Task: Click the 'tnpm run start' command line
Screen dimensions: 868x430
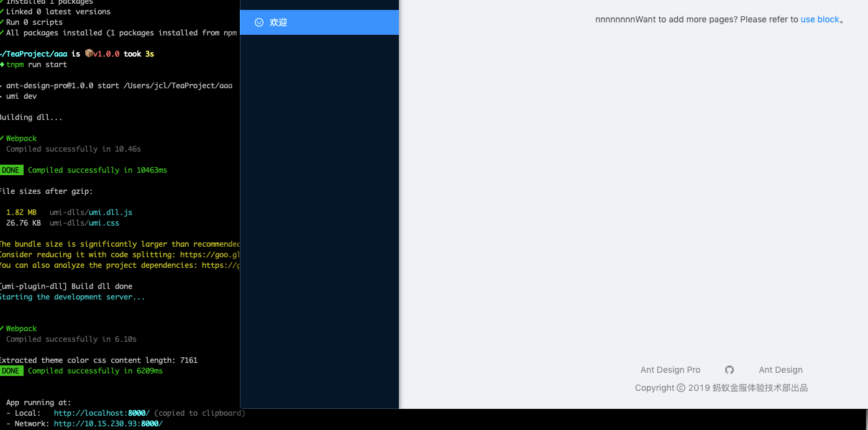Action: 37,65
